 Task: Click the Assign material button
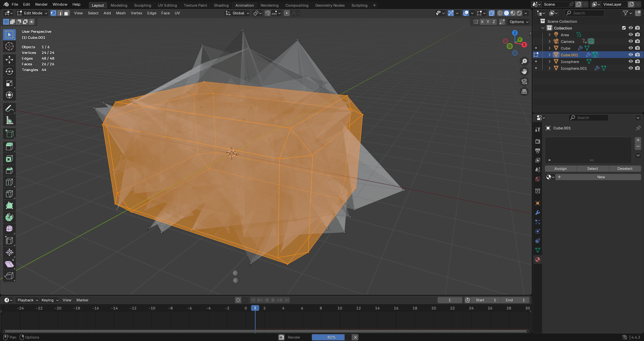pyautogui.click(x=560, y=169)
